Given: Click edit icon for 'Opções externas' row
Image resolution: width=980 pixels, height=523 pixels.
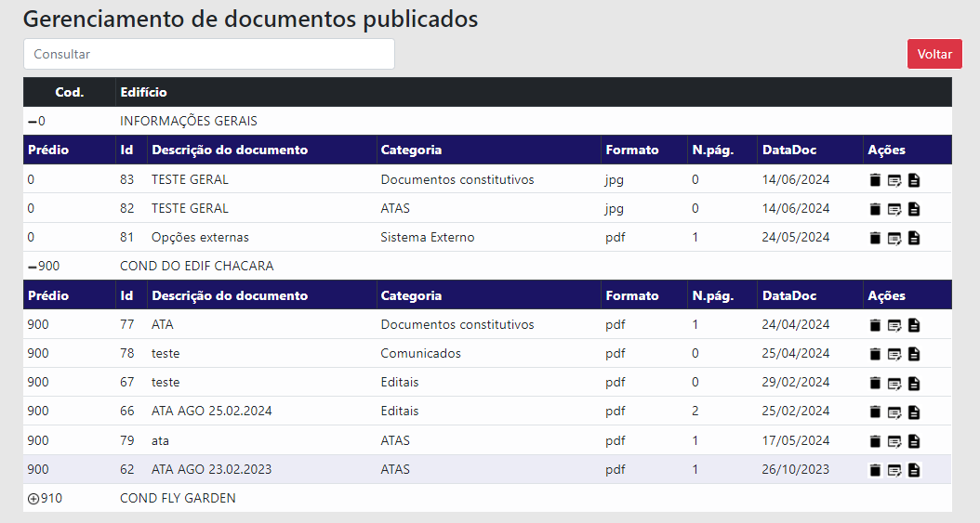Looking at the screenshot, I should (894, 238).
